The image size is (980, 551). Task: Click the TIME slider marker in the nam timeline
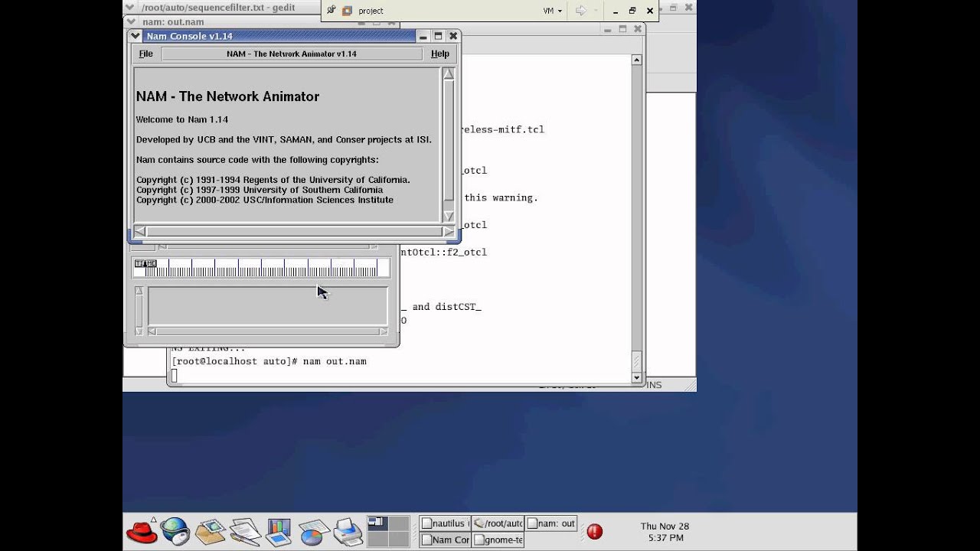click(x=145, y=264)
